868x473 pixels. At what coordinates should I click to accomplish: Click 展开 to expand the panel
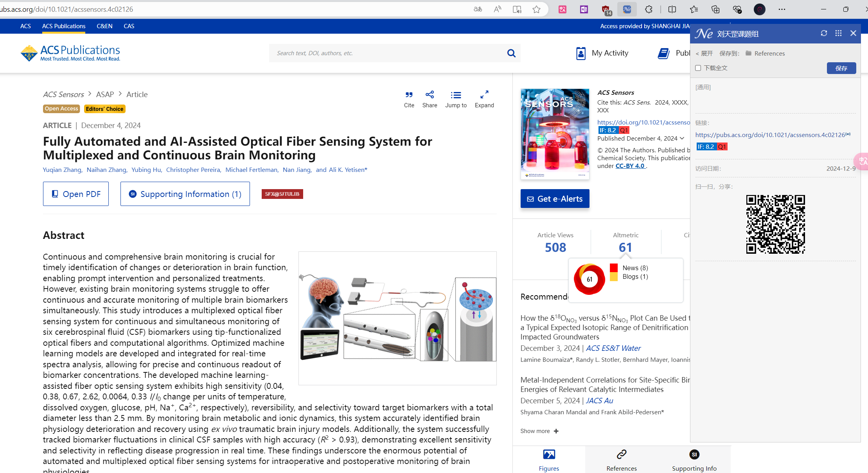coord(704,53)
